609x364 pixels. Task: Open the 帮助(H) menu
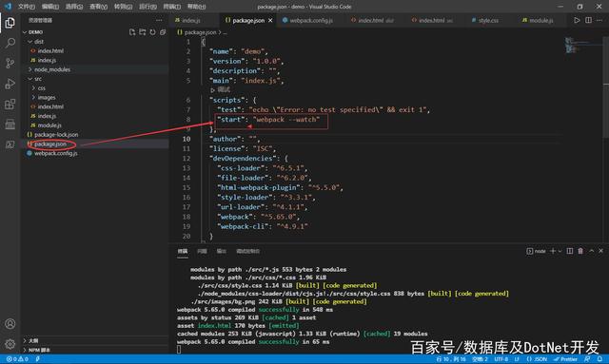(x=197, y=7)
